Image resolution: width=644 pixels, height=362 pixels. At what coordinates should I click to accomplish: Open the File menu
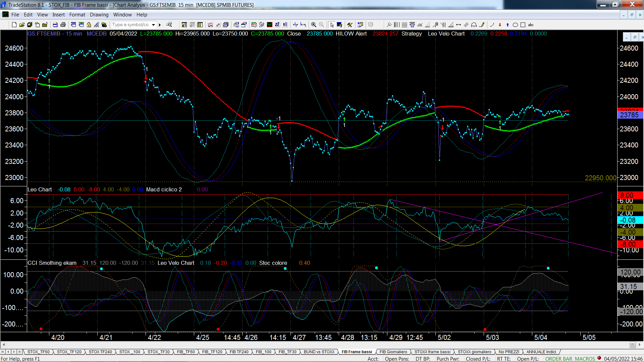(x=15, y=15)
